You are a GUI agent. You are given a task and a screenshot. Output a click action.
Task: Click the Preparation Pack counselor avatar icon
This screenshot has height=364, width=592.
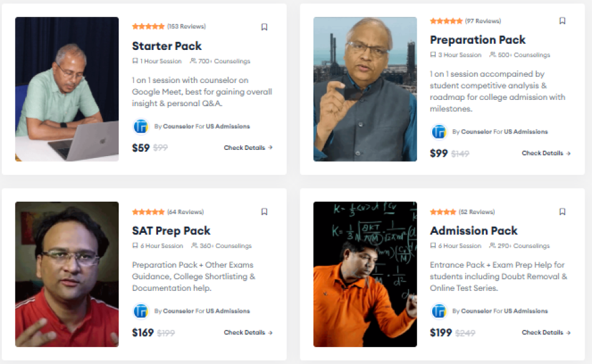(x=439, y=132)
